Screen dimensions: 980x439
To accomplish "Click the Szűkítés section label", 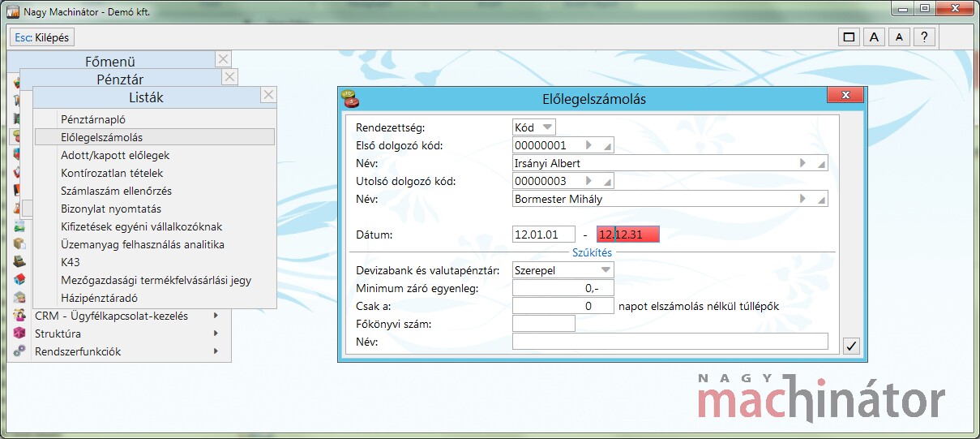I will coord(593,252).
